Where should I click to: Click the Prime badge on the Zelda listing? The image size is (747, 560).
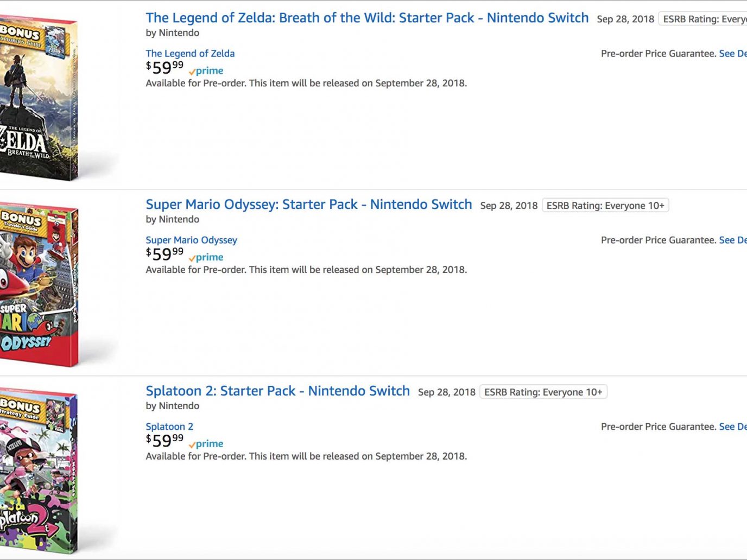(x=206, y=71)
